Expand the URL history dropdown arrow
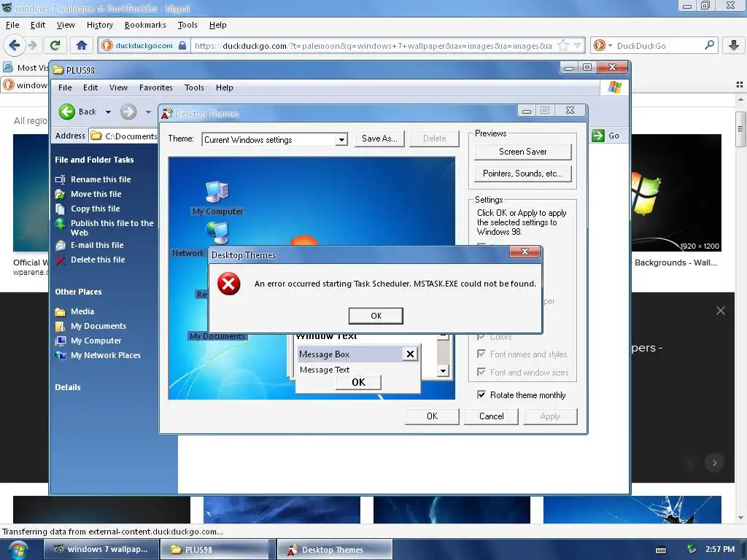 tap(578, 46)
